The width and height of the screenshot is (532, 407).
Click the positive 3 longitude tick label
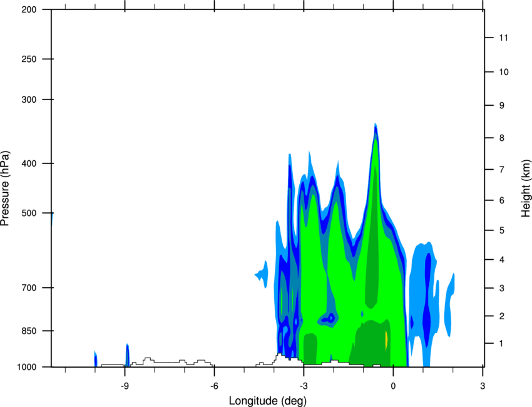click(483, 386)
